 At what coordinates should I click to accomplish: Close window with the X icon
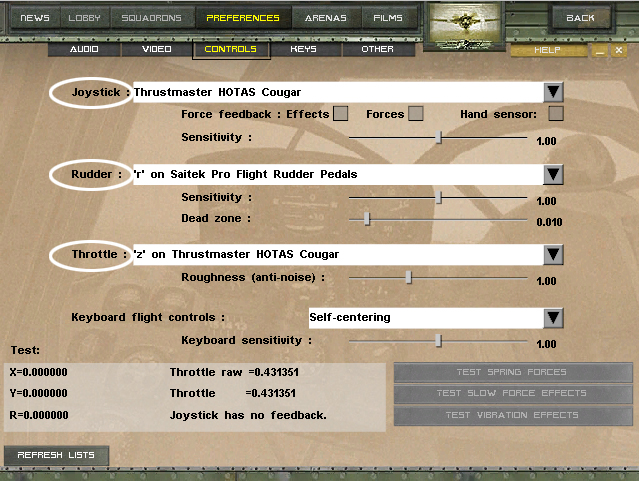pos(619,51)
